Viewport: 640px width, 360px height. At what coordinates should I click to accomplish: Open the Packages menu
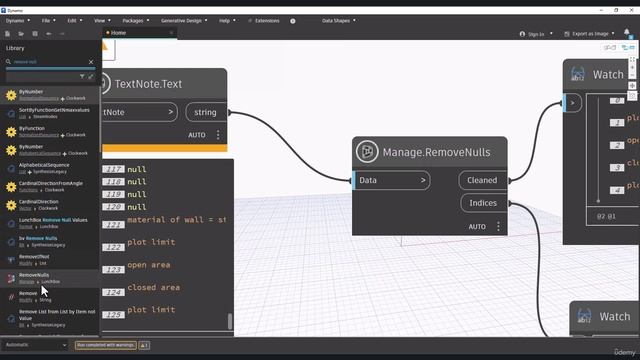coord(136,20)
